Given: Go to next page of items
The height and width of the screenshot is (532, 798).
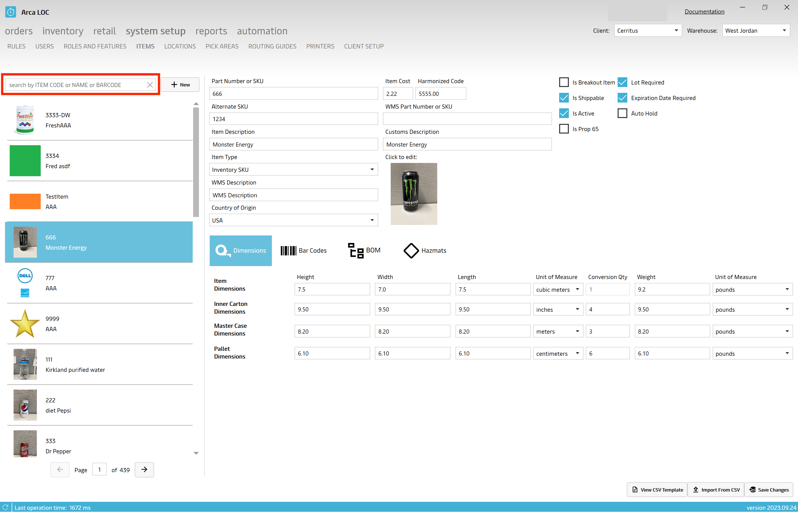Looking at the screenshot, I should (x=144, y=470).
